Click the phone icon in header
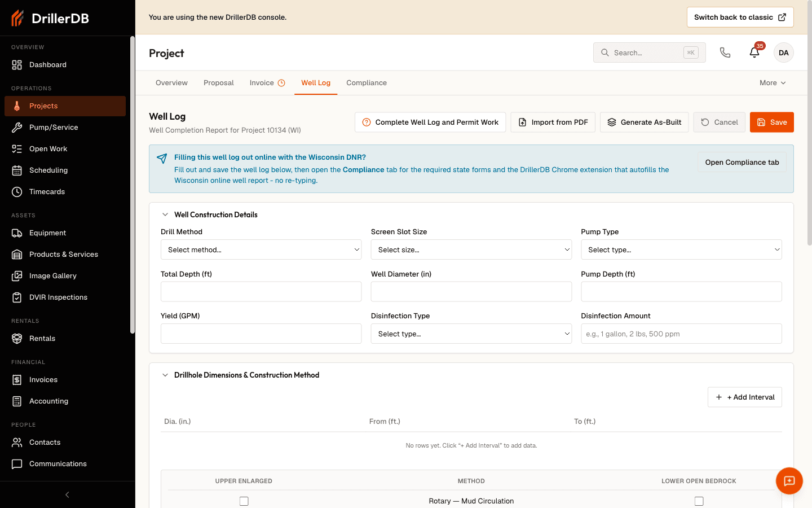Image resolution: width=812 pixels, height=508 pixels. click(x=725, y=52)
